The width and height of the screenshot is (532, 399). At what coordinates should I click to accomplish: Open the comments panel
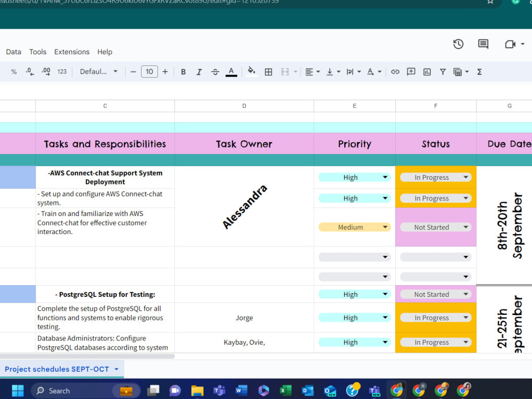[x=483, y=44]
